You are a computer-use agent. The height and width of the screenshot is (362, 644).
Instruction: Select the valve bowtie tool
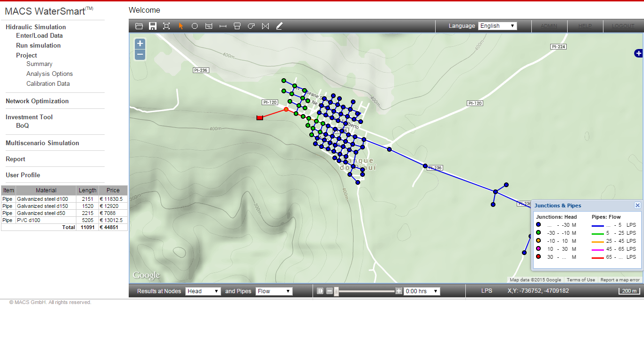265,26
